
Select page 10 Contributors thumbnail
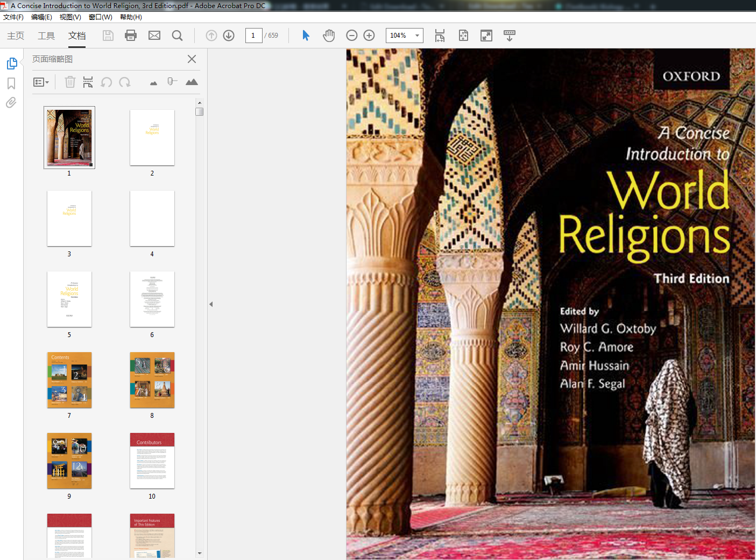[x=152, y=460]
